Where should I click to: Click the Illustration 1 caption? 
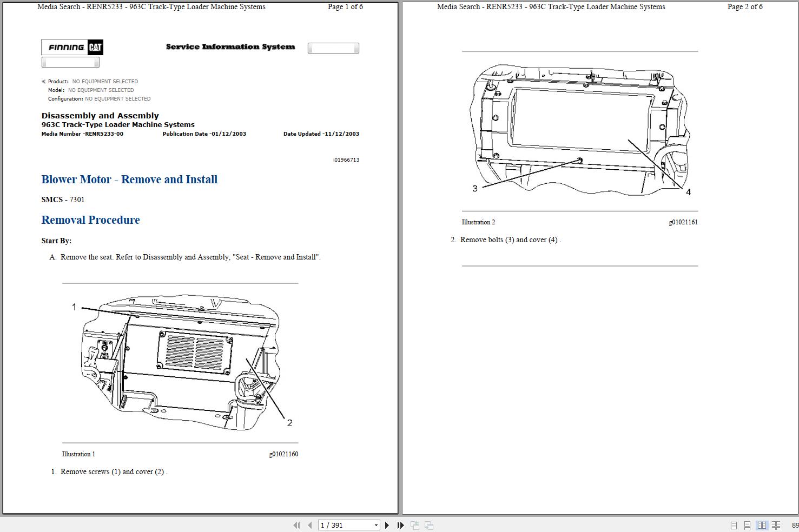point(78,454)
